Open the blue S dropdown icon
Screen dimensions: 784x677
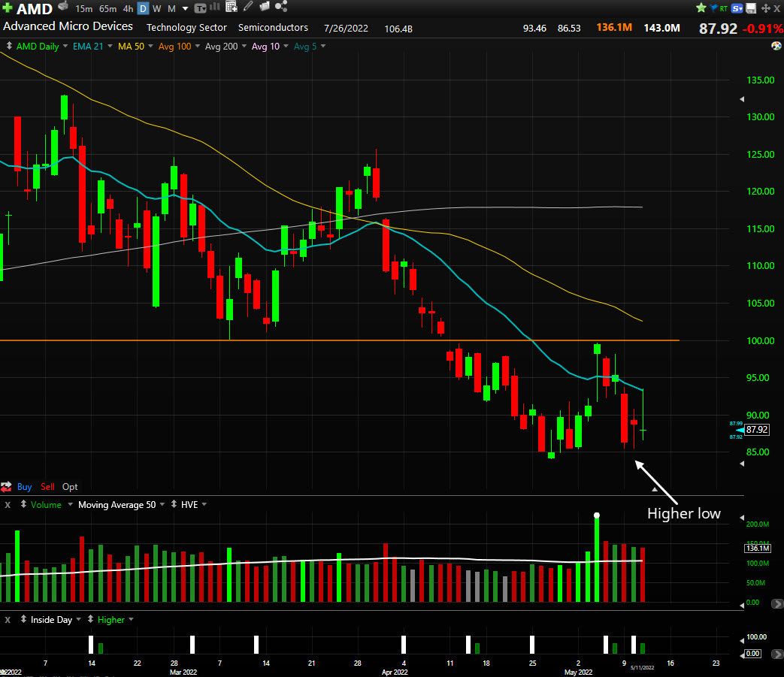[x=737, y=8]
